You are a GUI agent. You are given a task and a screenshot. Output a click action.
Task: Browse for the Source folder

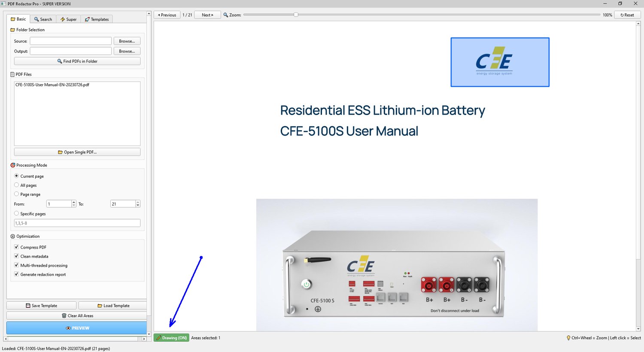127,41
